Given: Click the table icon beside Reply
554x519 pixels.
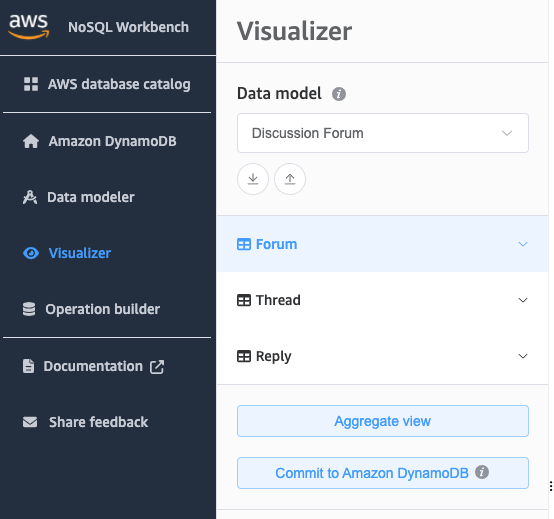Looking at the screenshot, I should [x=244, y=356].
